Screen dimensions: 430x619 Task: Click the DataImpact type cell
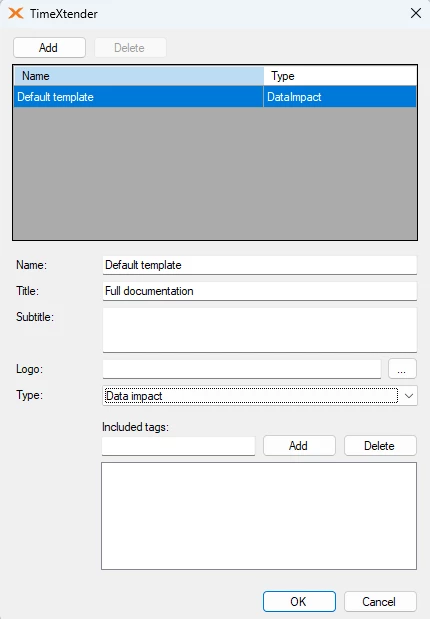[340, 97]
